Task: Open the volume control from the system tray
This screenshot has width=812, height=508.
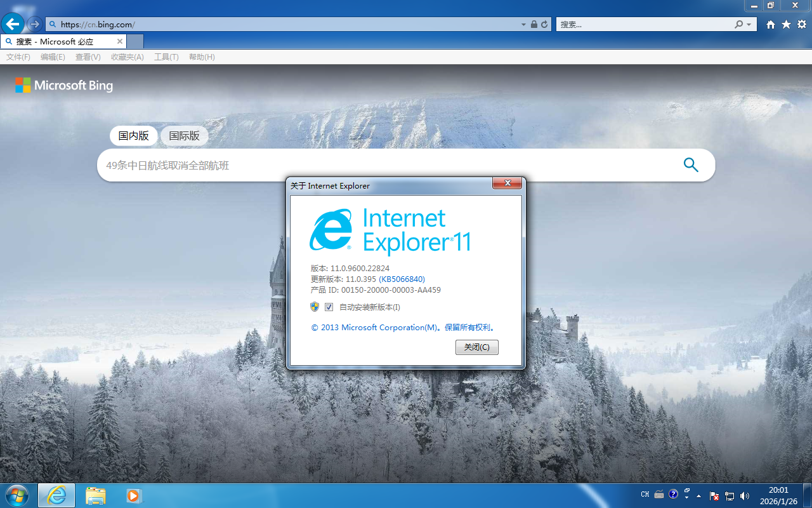Action: (745, 495)
